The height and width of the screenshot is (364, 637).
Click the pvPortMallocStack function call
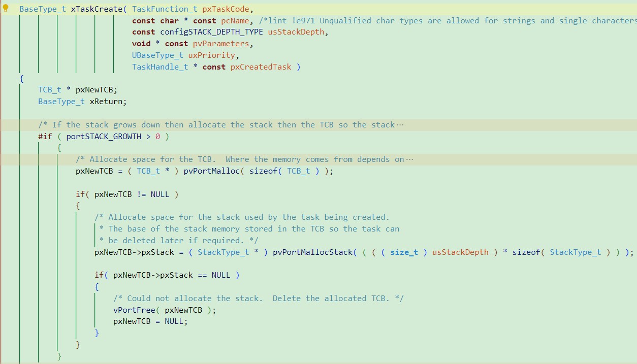[312, 252]
